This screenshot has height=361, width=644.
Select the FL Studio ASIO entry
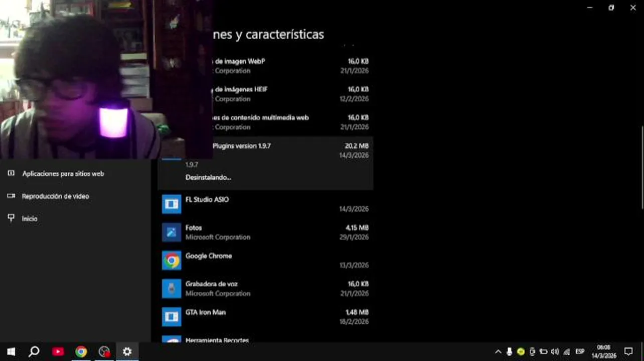[x=265, y=204]
